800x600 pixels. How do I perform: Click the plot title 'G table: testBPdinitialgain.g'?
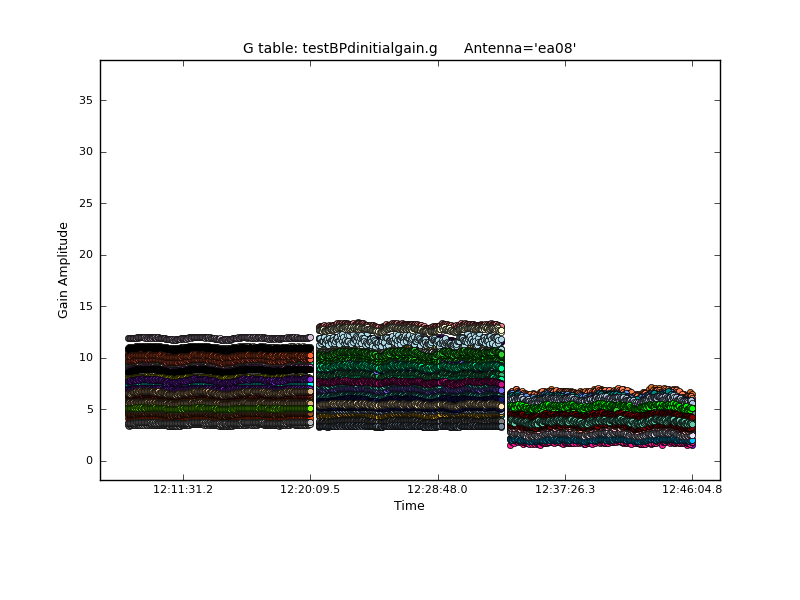point(340,48)
